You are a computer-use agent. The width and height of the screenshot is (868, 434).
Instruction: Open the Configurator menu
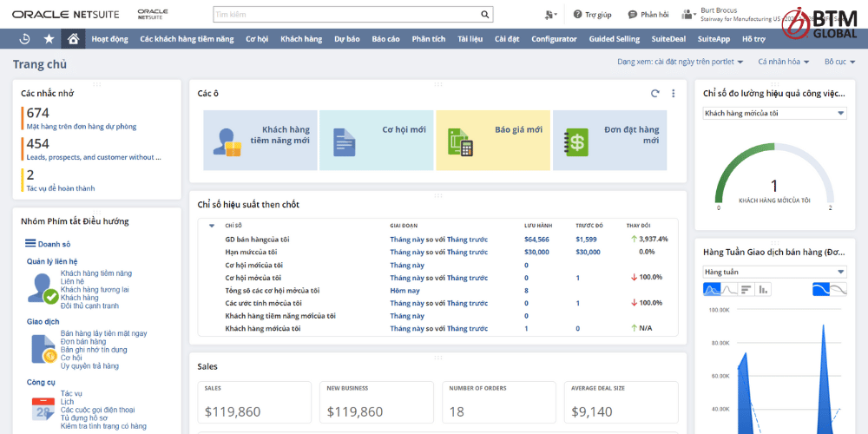click(554, 39)
